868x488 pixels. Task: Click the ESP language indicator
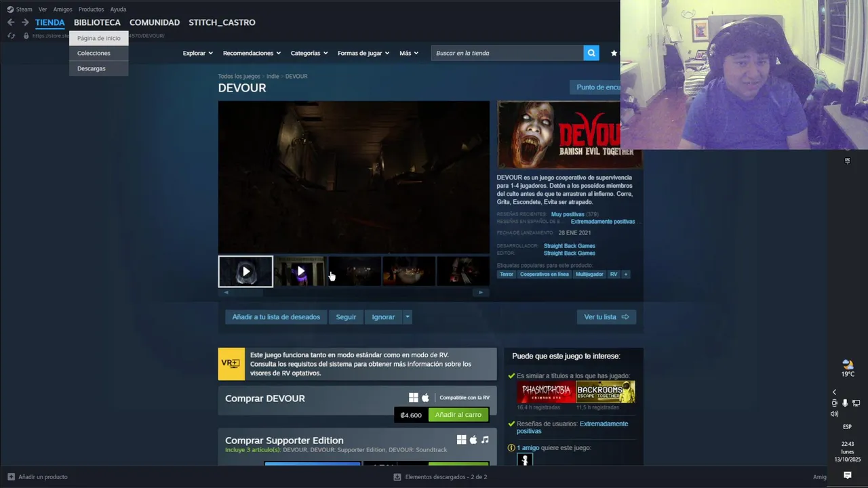[x=847, y=427]
